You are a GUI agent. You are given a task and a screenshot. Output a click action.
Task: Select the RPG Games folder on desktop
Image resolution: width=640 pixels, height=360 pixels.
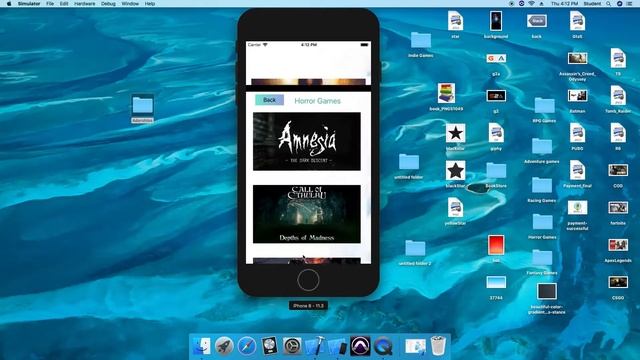tap(544, 106)
